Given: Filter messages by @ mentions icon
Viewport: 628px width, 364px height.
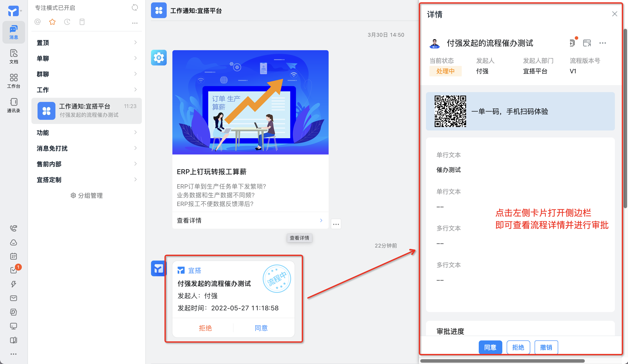Looking at the screenshot, I should point(38,22).
